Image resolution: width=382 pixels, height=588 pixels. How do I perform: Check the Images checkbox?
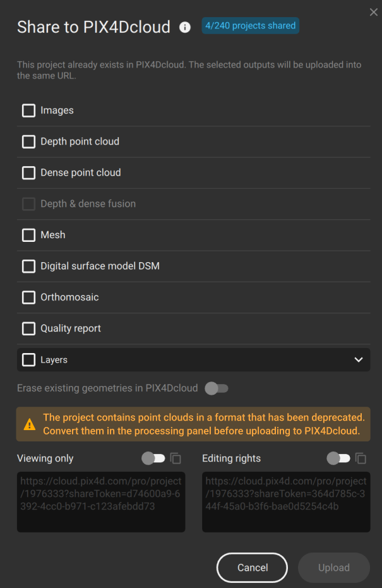pyautogui.click(x=28, y=111)
